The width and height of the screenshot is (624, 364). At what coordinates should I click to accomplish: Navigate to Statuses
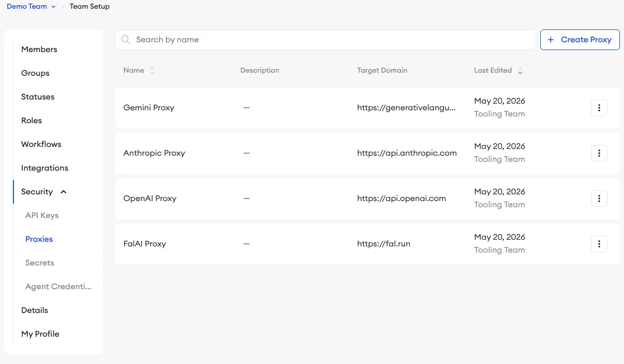tap(38, 97)
